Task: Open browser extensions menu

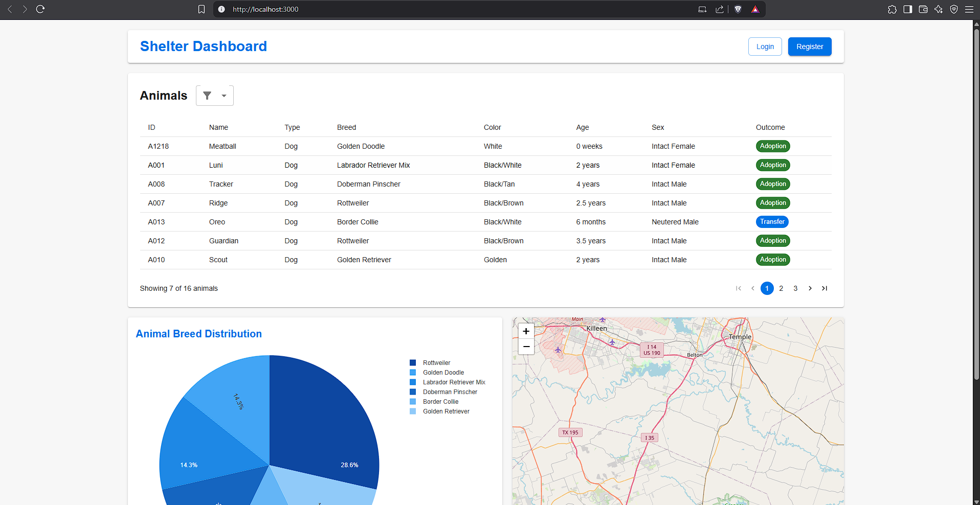Action: pos(892,9)
